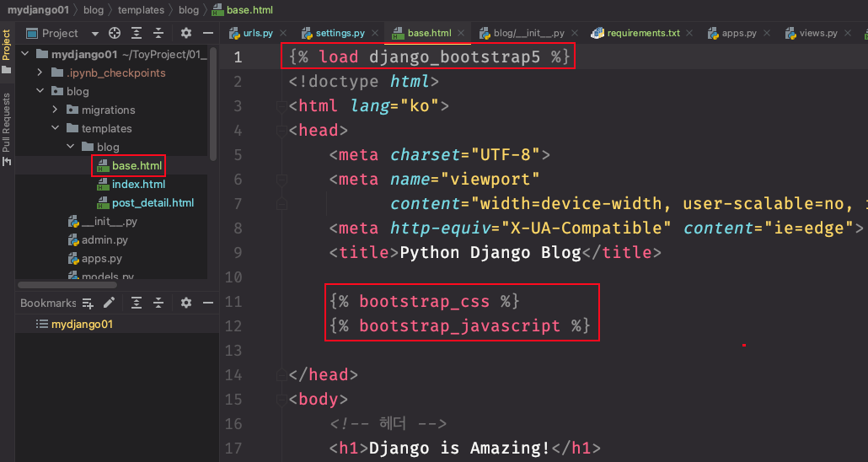Open Project view dropdown arrow
868x462 pixels.
(x=95, y=34)
